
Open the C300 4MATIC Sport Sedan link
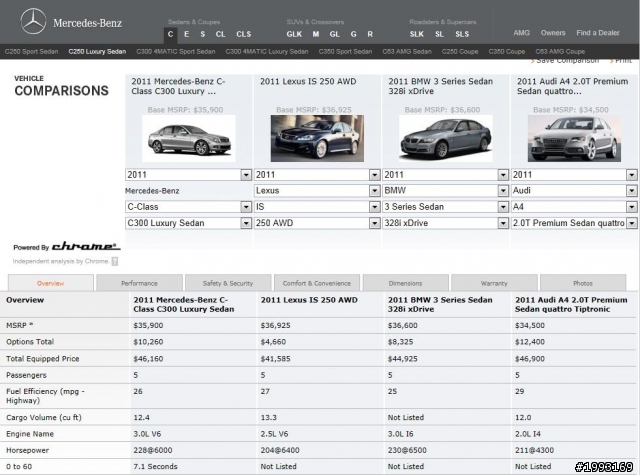click(x=176, y=51)
